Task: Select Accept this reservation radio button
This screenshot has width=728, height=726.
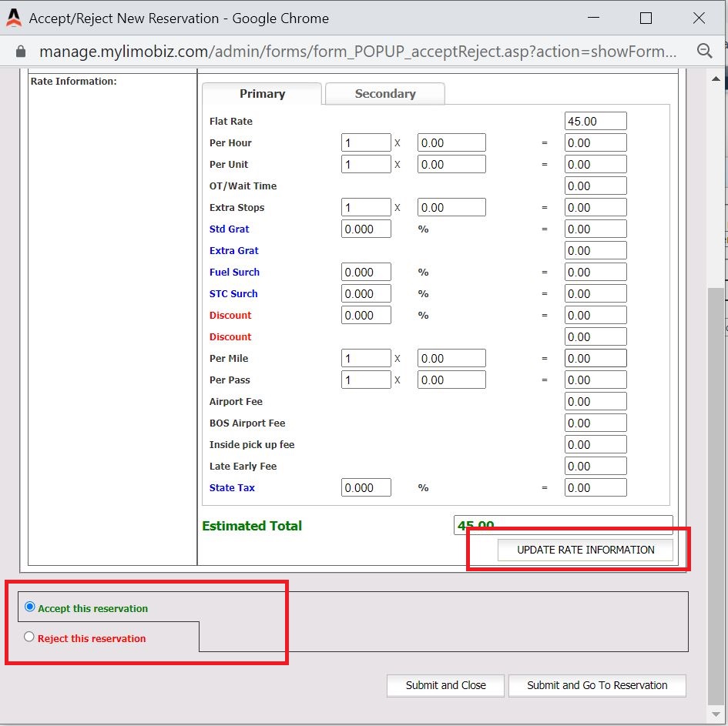Action: [x=30, y=607]
